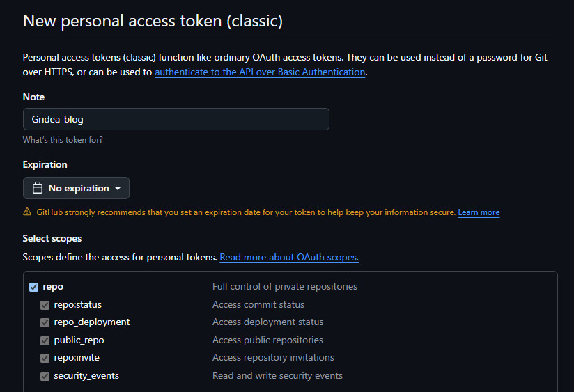Click the Note field label
The height and width of the screenshot is (392, 574).
[33, 97]
